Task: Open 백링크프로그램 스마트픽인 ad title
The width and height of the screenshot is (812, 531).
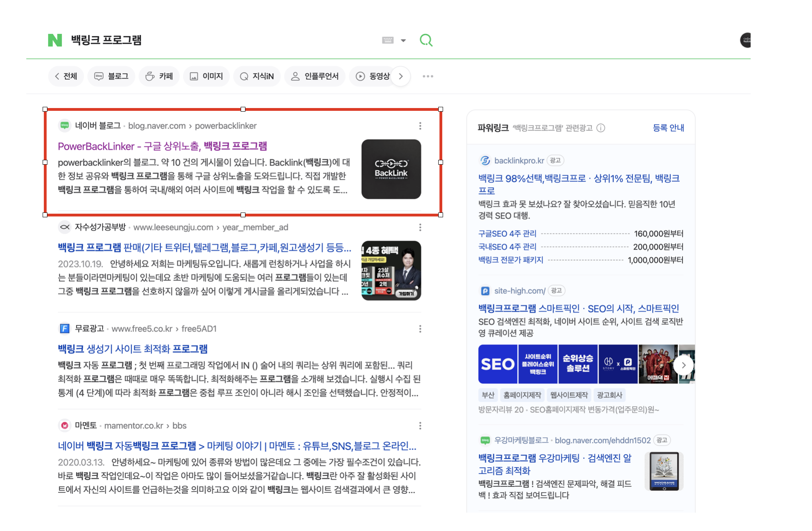Action: click(x=579, y=309)
